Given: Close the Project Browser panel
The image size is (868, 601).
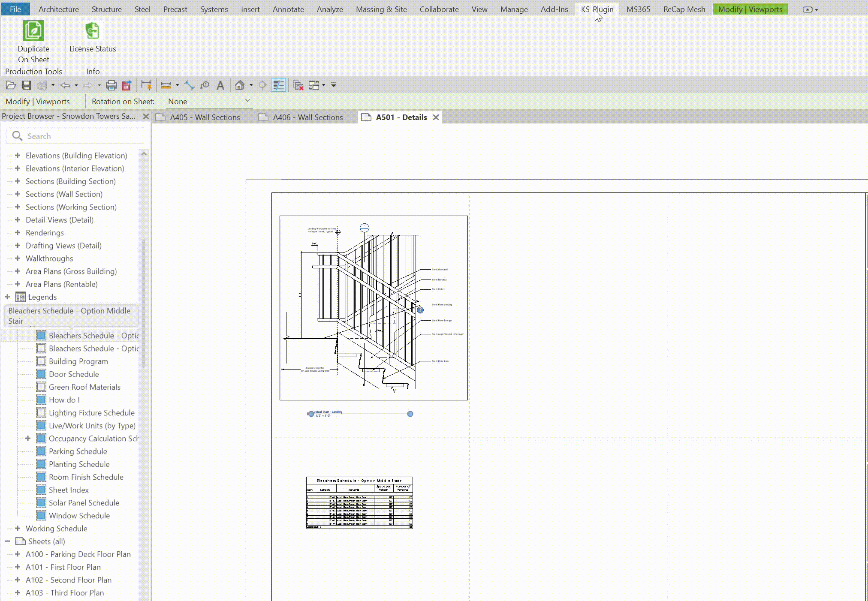Looking at the screenshot, I should pyautogui.click(x=146, y=116).
